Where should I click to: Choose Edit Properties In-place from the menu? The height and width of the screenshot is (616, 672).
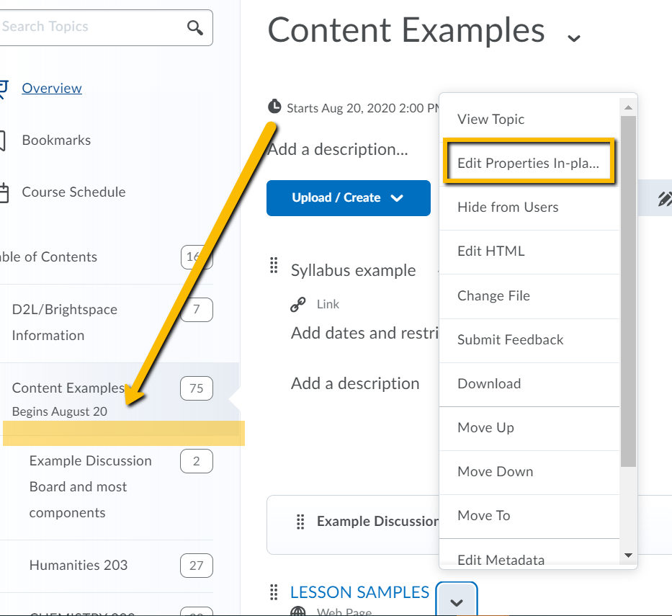point(529,163)
